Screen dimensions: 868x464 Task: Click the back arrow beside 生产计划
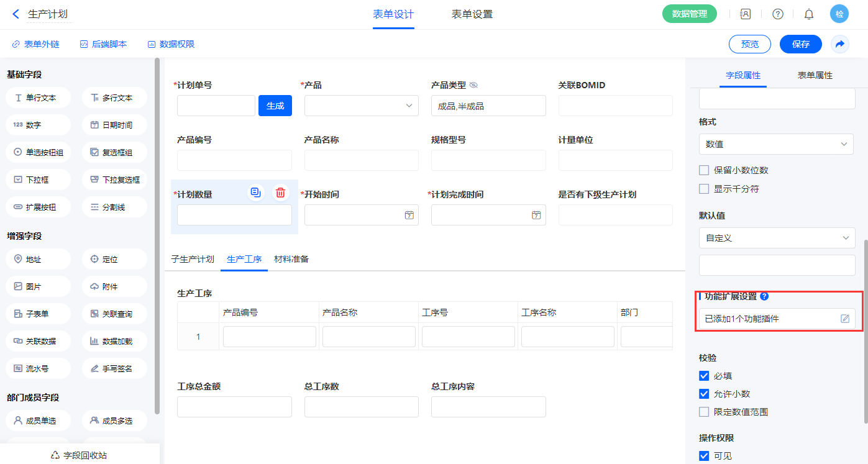[16, 14]
